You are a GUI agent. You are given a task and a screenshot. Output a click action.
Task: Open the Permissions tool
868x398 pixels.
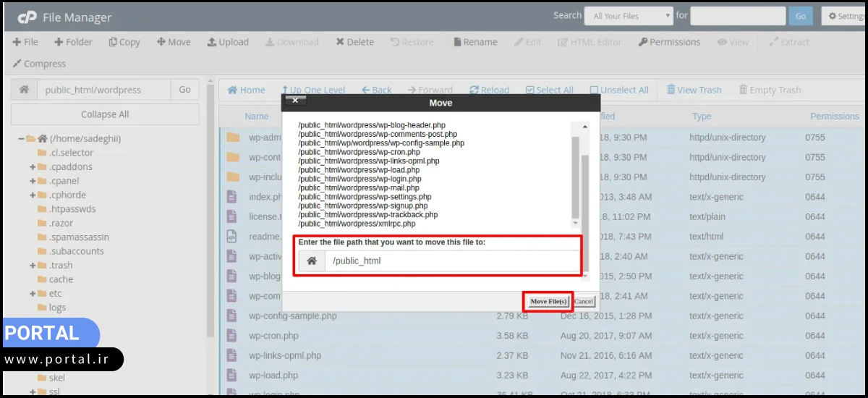point(669,42)
